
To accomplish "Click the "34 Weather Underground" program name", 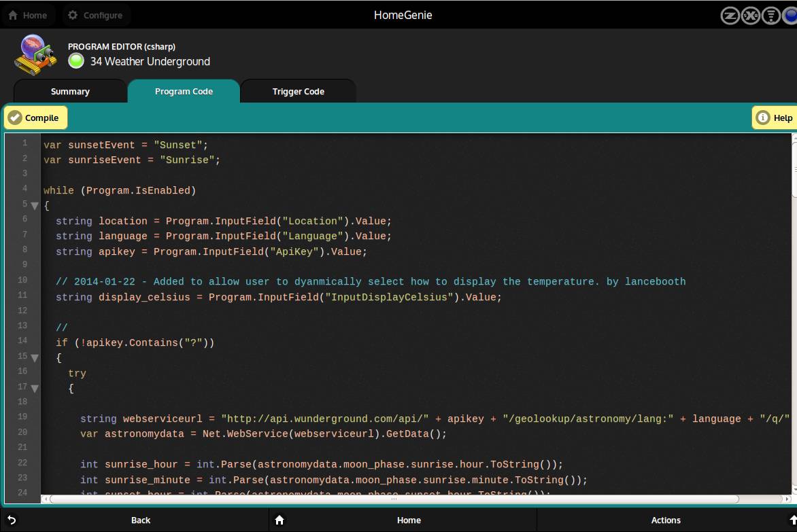I will pyautogui.click(x=150, y=61).
